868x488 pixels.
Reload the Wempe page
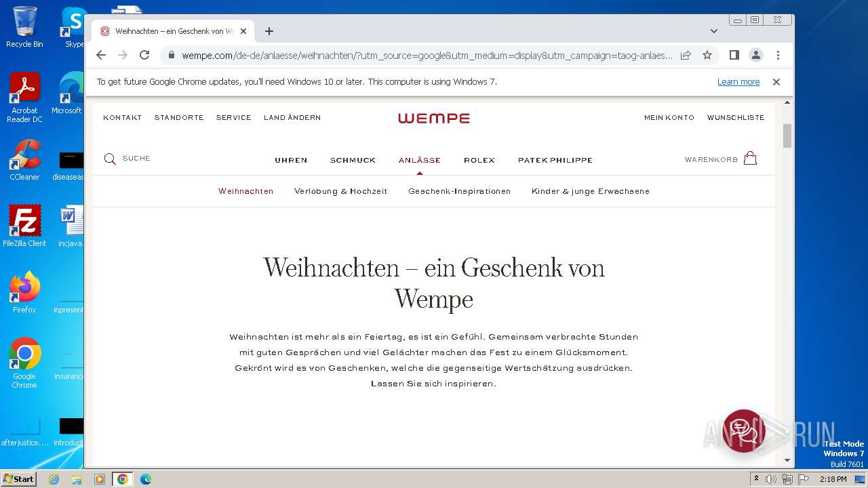(x=144, y=55)
